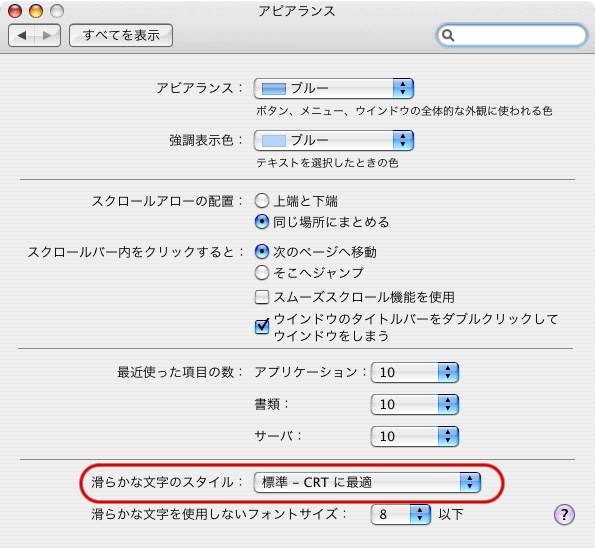Click the gray zoom window button
This screenshot has width=595, height=548.
pos(57,11)
